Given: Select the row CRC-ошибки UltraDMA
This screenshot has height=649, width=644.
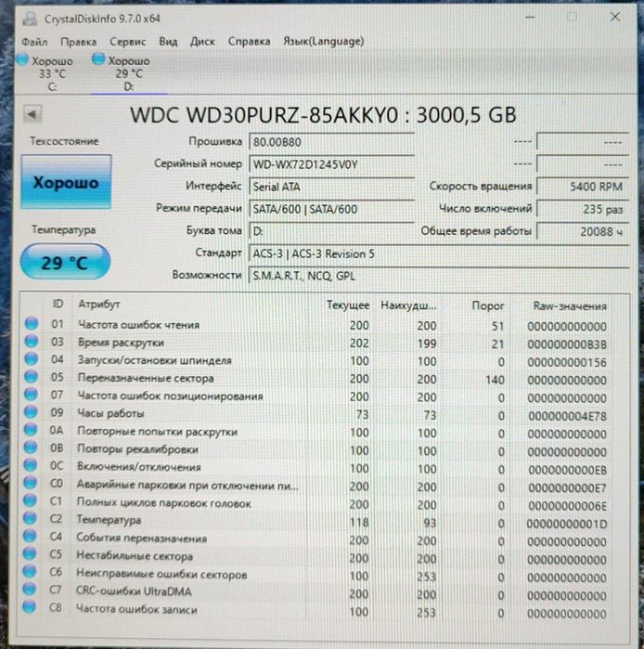Looking at the screenshot, I should point(316,593).
